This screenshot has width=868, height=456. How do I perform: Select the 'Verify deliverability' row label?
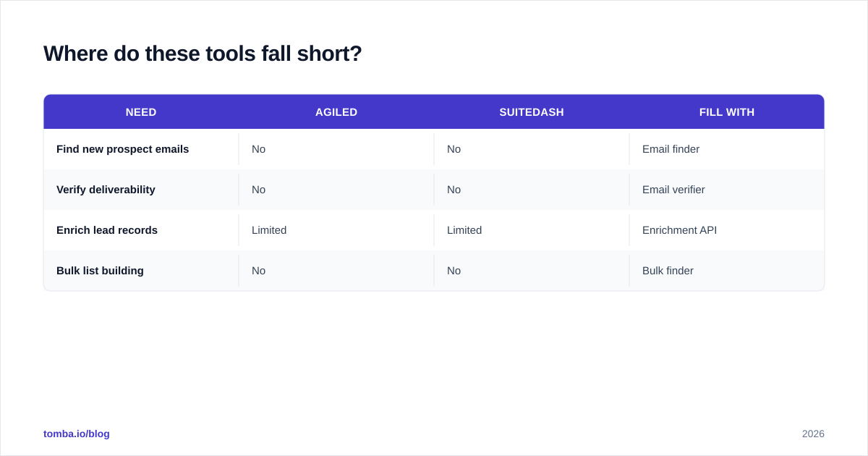pos(106,190)
